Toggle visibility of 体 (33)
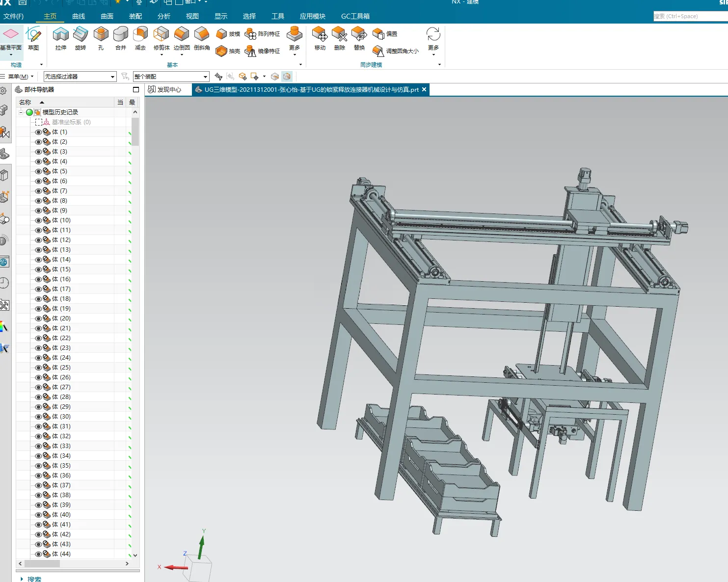This screenshot has width=728, height=582. [38, 446]
